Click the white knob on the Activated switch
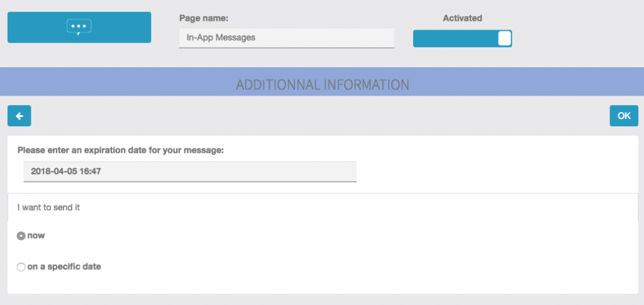 click(504, 38)
